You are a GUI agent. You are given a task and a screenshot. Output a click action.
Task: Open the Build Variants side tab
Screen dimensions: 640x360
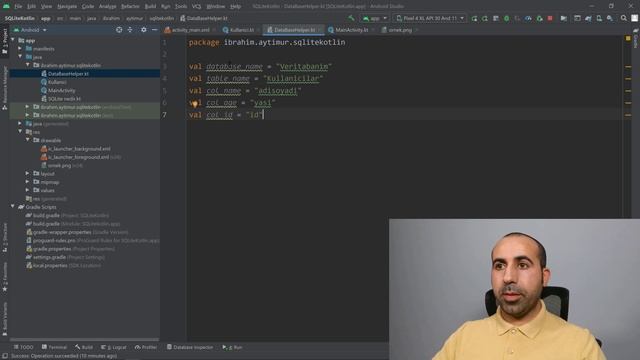click(x=4, y=319)
